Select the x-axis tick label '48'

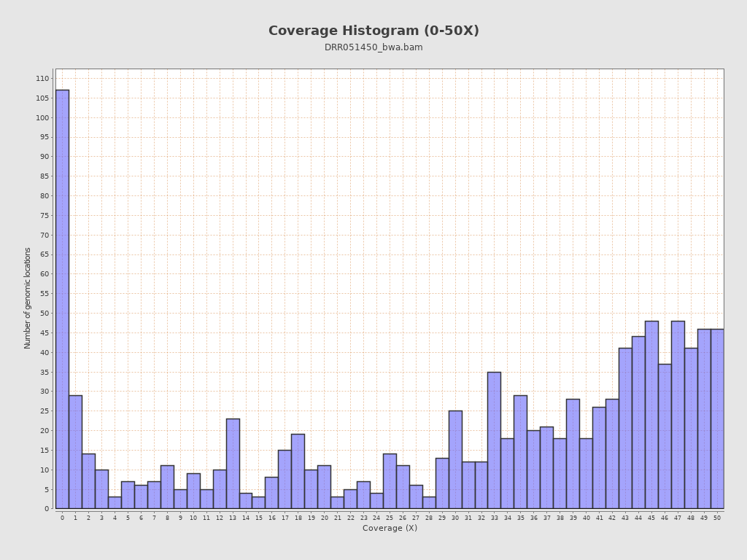(692, 518)
